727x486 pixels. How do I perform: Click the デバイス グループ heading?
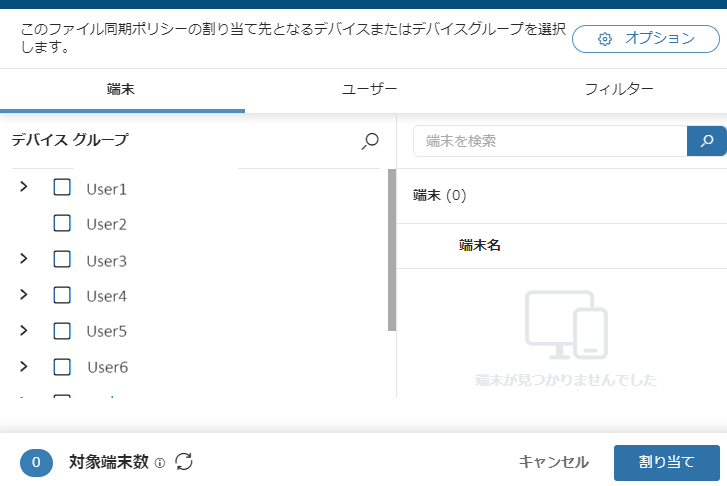click(70, 140)
